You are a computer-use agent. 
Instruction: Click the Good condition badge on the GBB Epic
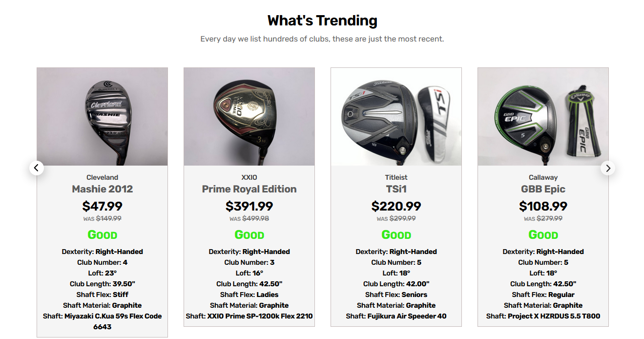point(543,234)
